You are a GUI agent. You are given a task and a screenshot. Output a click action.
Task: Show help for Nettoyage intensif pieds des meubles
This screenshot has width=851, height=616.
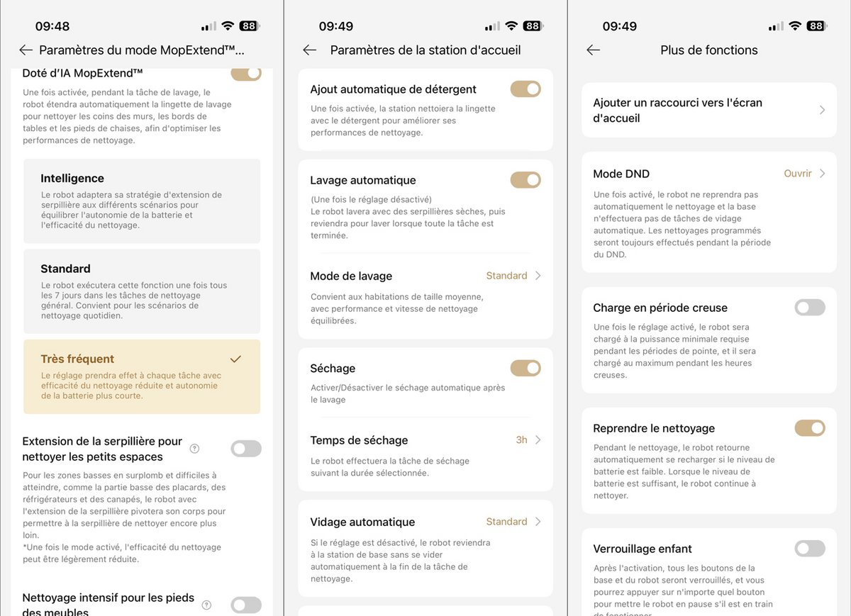click(206, 605)
